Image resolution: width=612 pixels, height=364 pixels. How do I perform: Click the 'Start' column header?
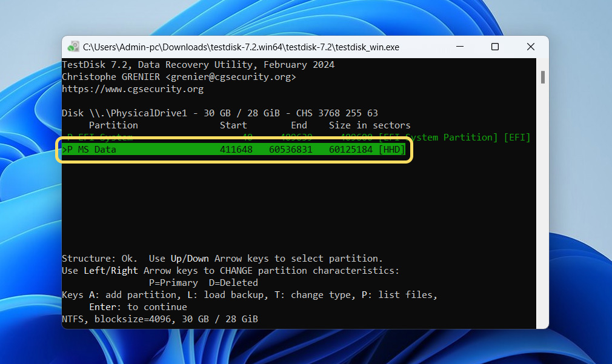click(x=233, y=125)
